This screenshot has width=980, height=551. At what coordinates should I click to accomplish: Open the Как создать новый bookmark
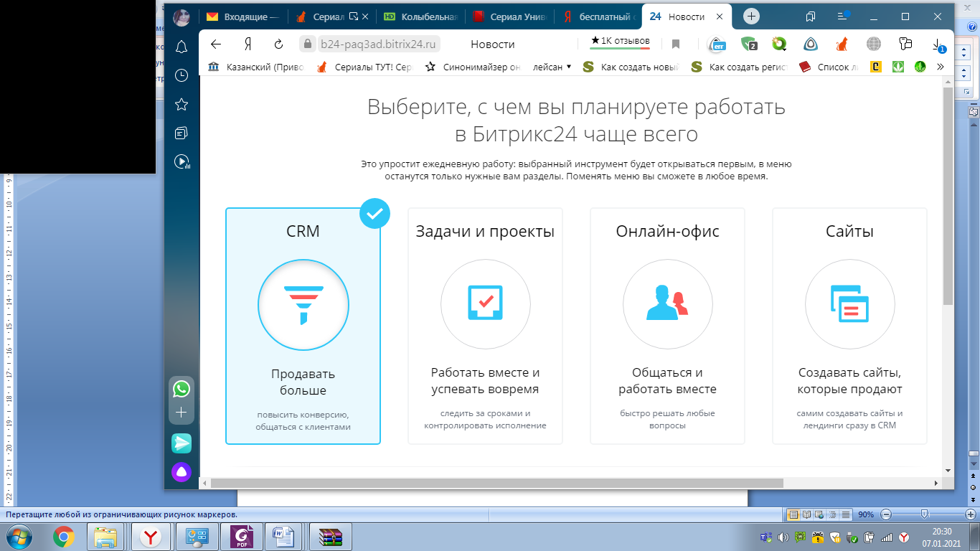631,67
